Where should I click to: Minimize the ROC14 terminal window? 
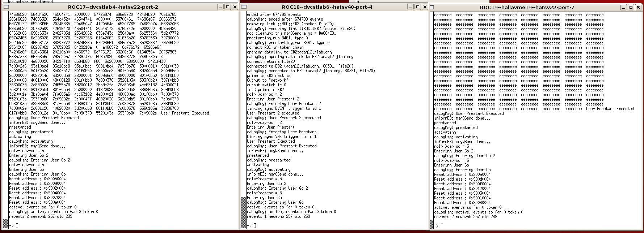click(623, 7)
